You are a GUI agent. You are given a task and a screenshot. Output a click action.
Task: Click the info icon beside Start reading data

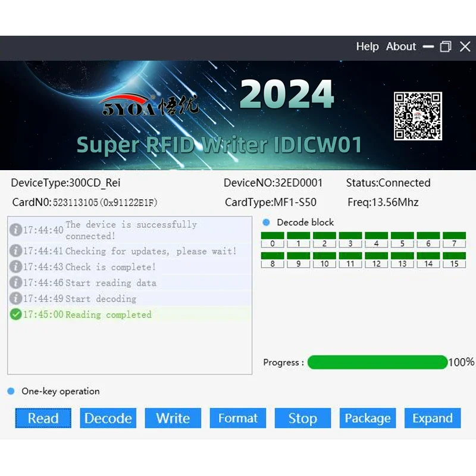(16, 283)
